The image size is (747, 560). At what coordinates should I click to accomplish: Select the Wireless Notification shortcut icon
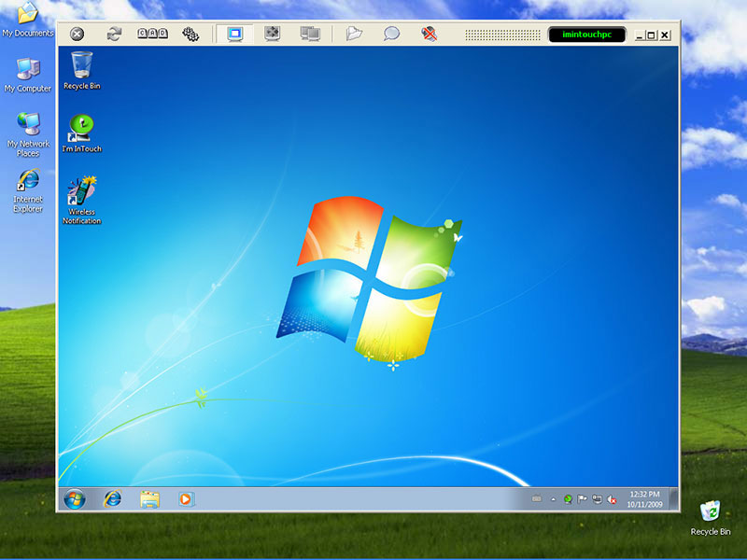click(82, 200)
